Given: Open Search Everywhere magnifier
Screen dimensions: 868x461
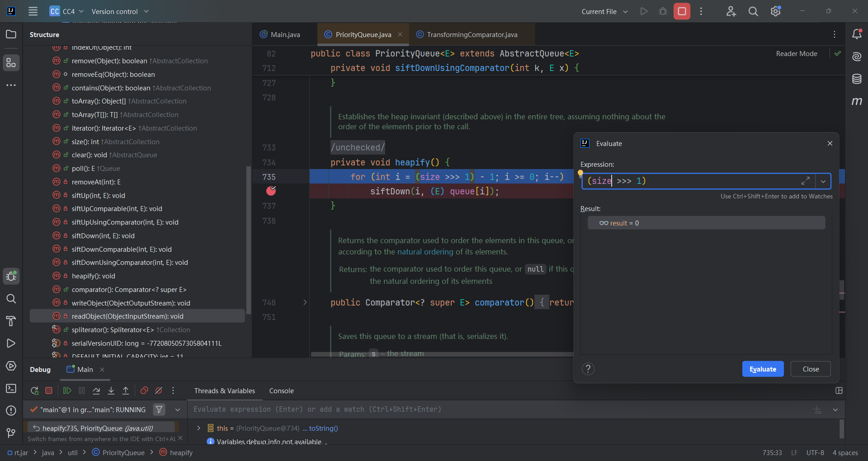Looking at the screenshot, I should (x=753, y=11).
